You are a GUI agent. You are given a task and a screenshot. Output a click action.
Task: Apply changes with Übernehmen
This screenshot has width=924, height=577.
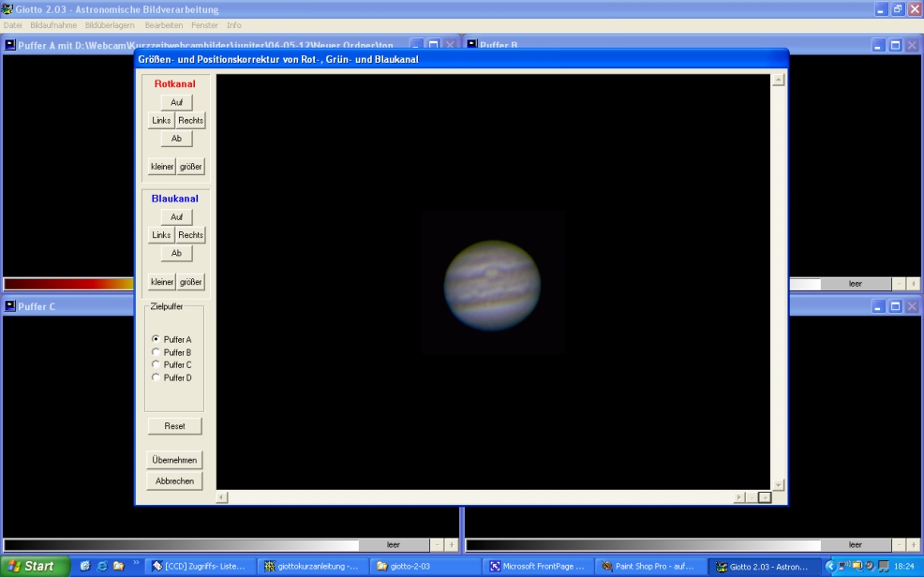click(174, 460)
